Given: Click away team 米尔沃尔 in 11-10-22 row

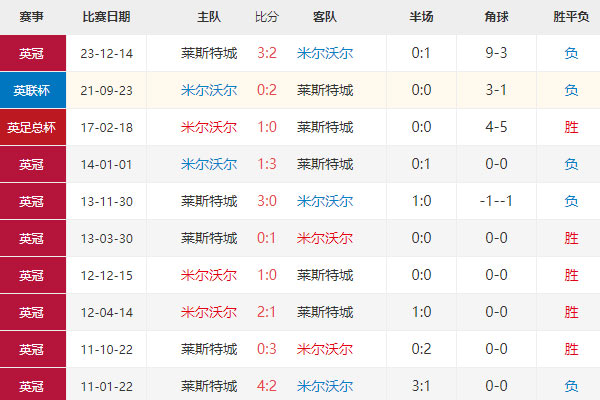Looking at the screenshot, I should tap(324, 349).
